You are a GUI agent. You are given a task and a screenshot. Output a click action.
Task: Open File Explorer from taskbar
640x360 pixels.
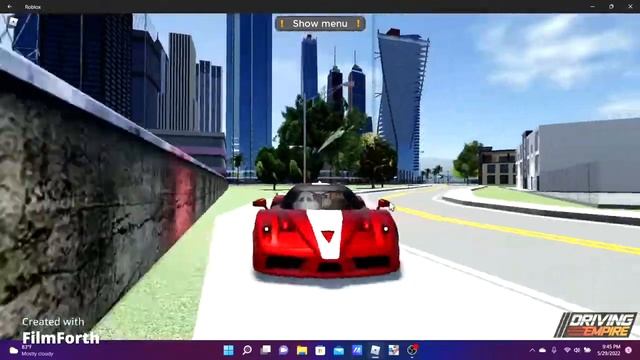[302, 350]
